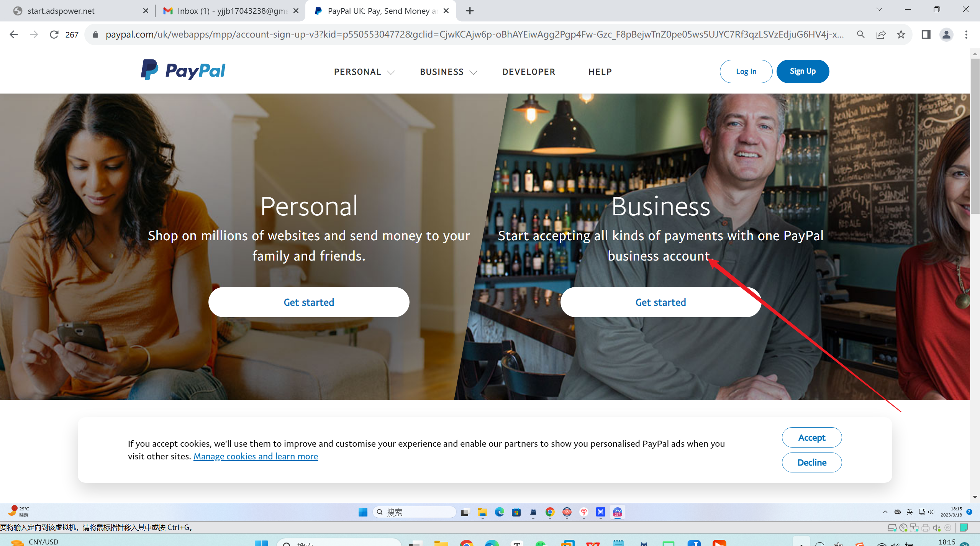Open the share options in the address bar
Screen dimensions: 980x546
click(x=881, y=34)
